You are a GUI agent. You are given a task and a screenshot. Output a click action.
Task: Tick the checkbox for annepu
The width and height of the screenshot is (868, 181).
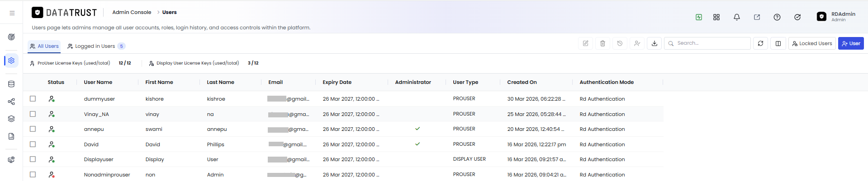(33, 129)
